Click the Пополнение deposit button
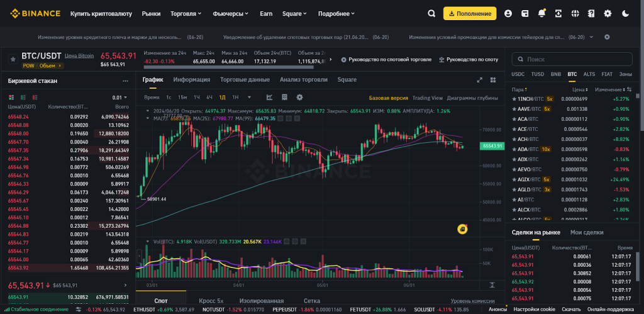 pos(470,13)
